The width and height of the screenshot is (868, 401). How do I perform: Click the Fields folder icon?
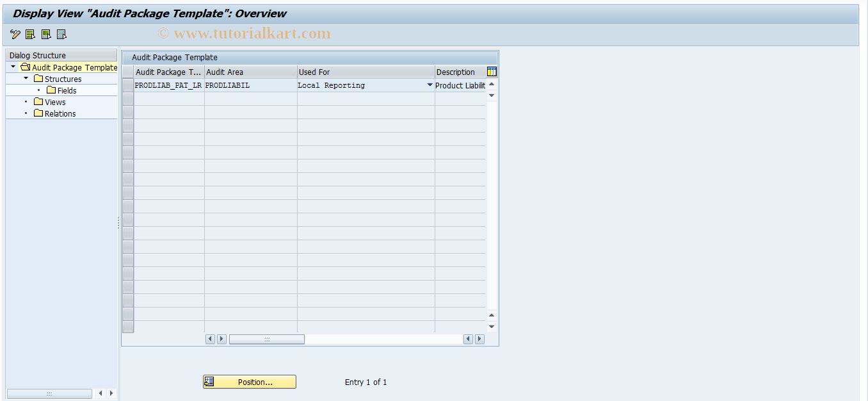[52, 90]
